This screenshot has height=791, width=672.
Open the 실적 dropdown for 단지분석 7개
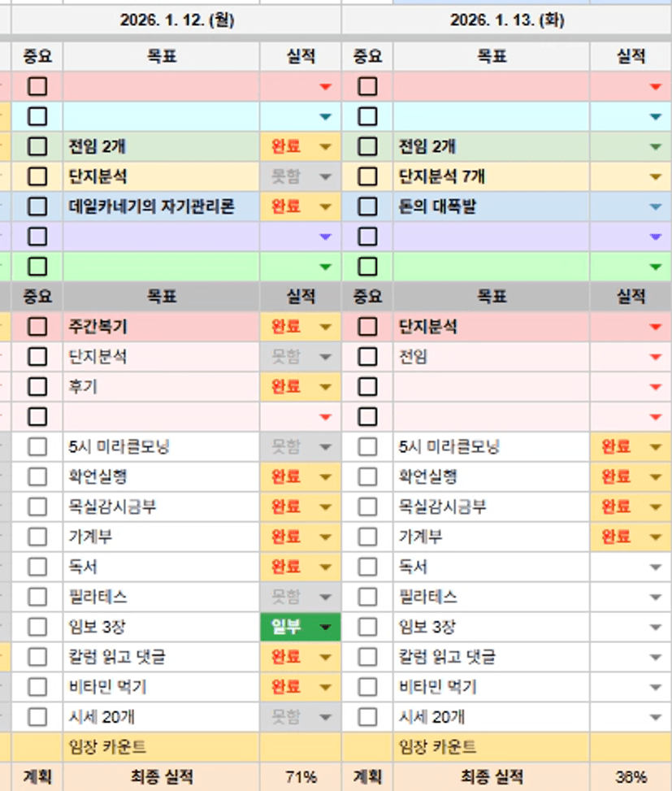tap(656, 176)
